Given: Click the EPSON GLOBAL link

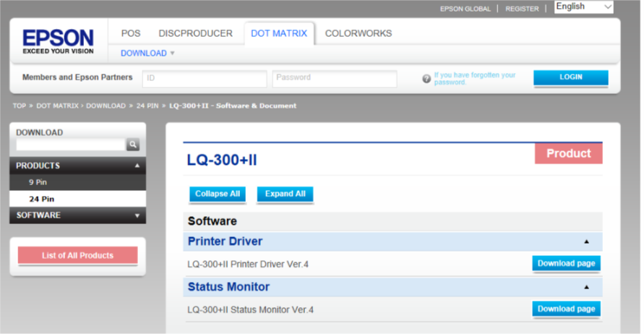Looking at the screenshot, I should (x=465, y=9).
